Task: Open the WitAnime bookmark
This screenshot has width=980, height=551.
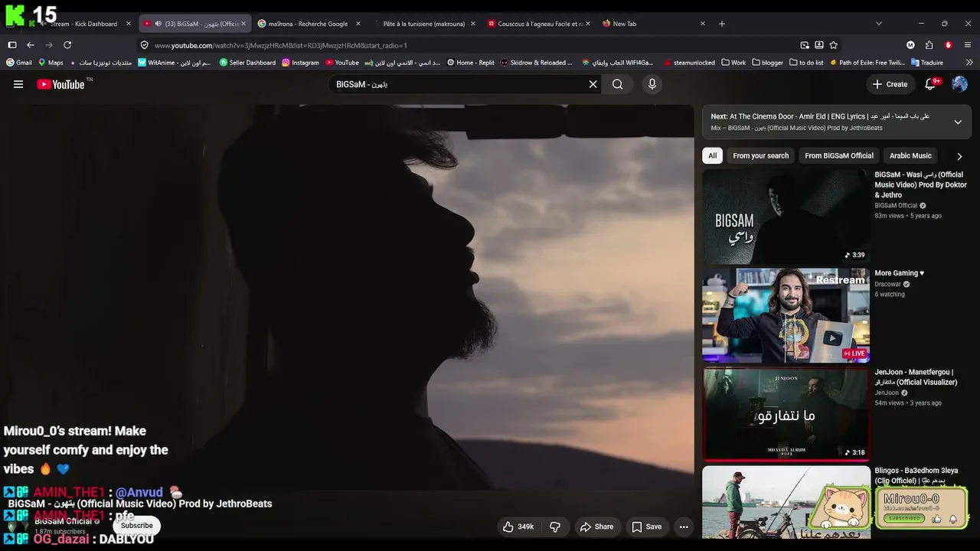Action: pyautogui.click(x=175, y=63)
